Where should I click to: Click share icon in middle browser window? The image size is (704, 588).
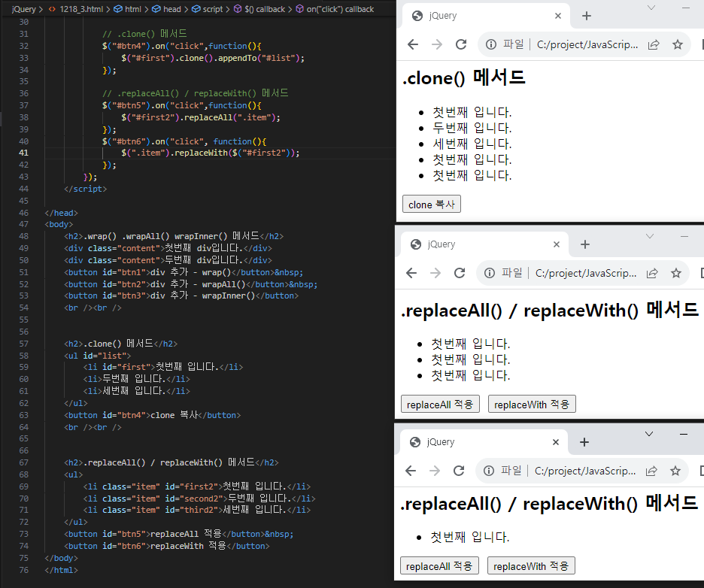tap(652, 273)
